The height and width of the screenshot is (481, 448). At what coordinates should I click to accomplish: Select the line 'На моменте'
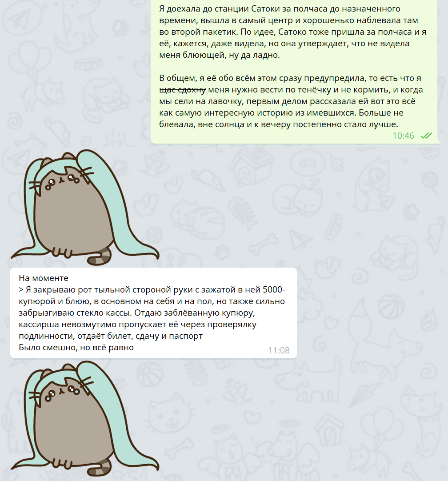(x=44, y=278)
